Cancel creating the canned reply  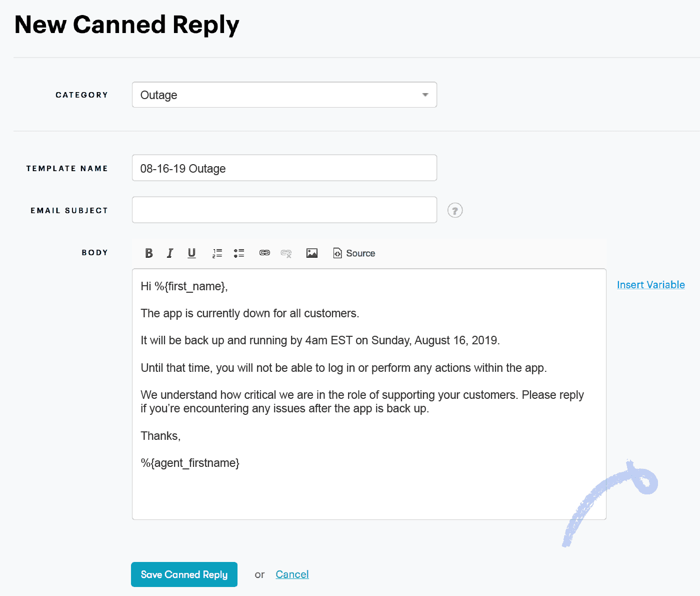click(x=292, y=574)
